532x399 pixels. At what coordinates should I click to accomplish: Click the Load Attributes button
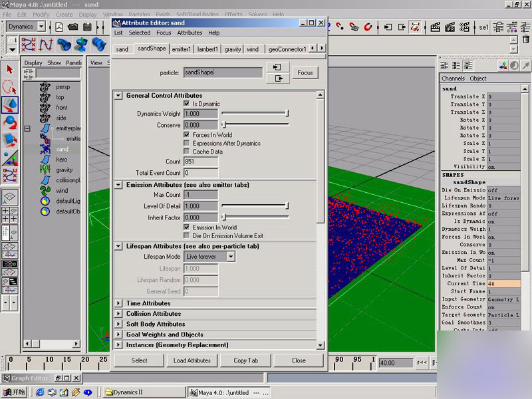pyautogui.click(x=192, y=360)
